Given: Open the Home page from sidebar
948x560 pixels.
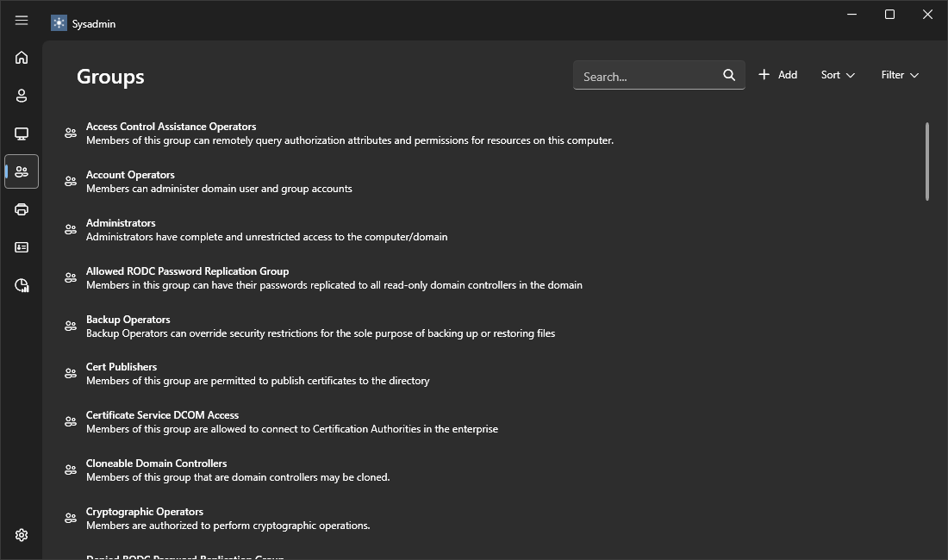Looking at the screenshot, I should (x=22, y=58).
